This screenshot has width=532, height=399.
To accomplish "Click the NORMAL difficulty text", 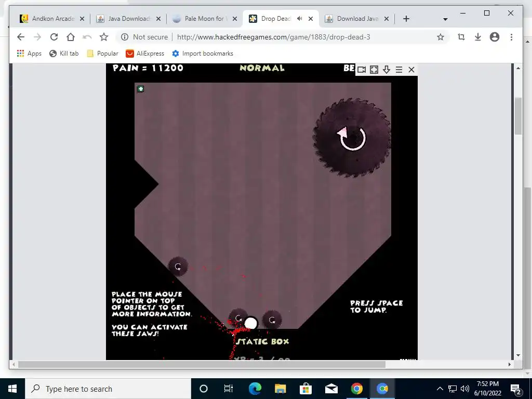I will 262,68.
